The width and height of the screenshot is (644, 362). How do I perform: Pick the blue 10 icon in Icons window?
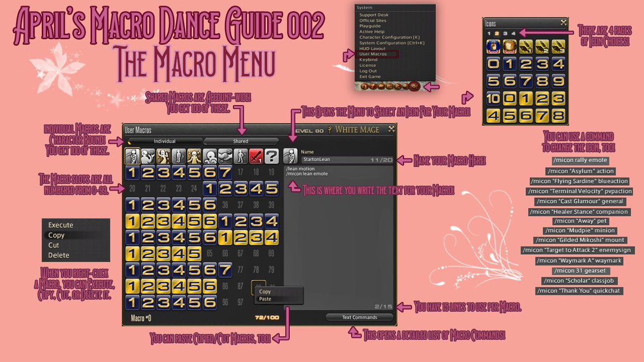[494, 100]
